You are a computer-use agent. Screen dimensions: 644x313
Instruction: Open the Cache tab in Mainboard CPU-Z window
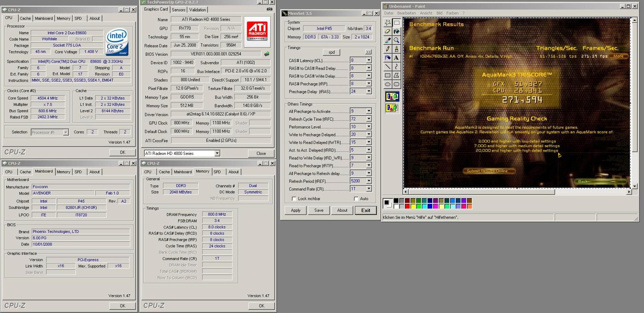[25, 172]
